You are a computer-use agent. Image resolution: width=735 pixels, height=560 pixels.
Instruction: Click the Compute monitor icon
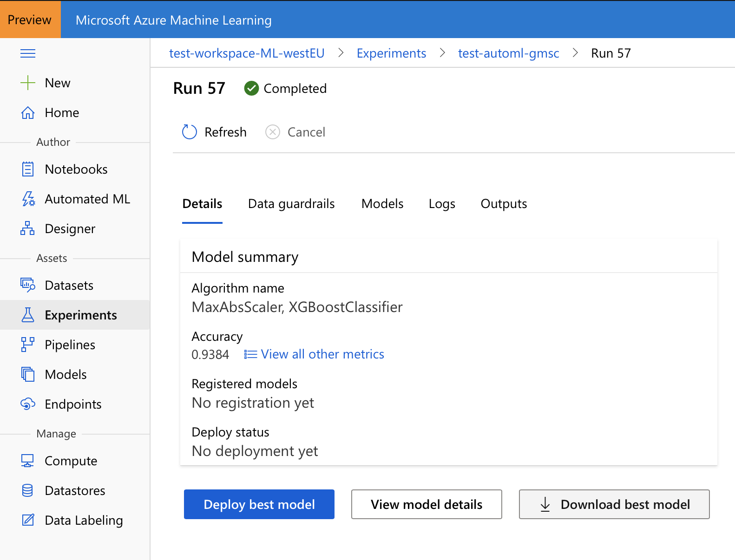[x=28, y=461]
